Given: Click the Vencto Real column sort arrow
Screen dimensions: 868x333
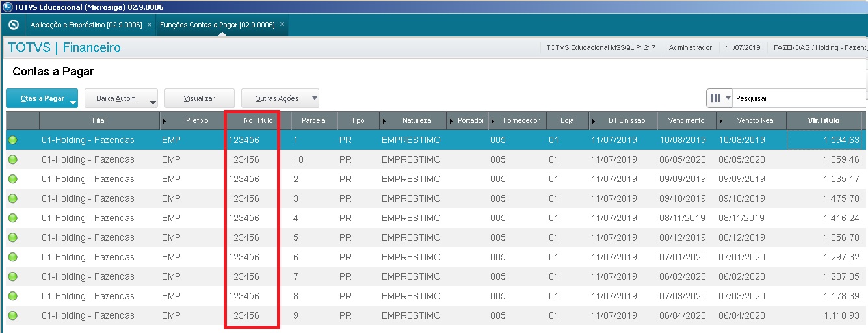Looking at the screenshot, I should [721, 121].
